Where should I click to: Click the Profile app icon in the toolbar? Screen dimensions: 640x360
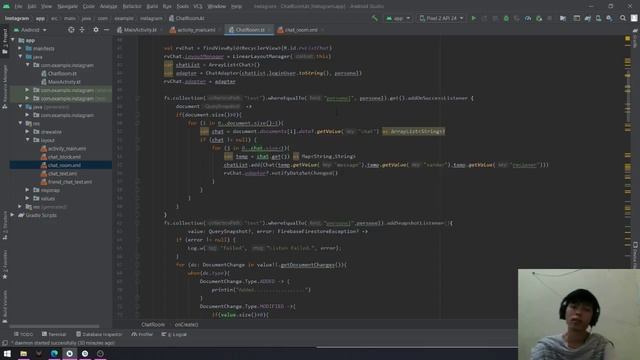(528, 18)
